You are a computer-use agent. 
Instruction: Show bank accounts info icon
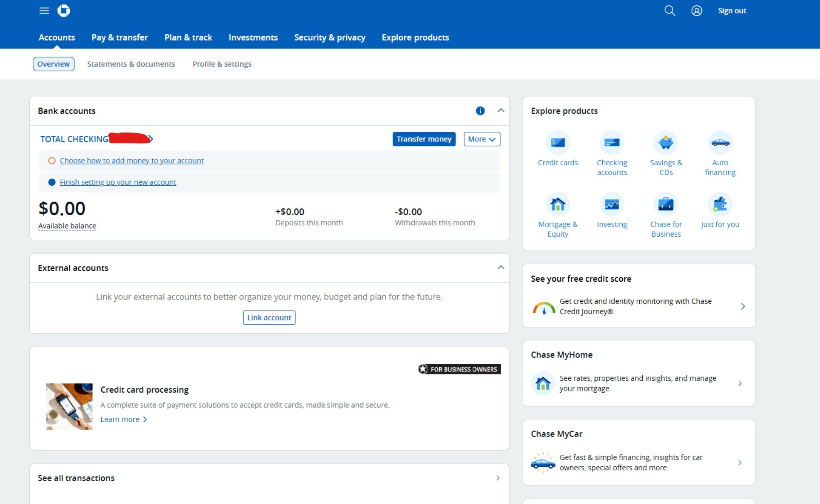point(480,111)
